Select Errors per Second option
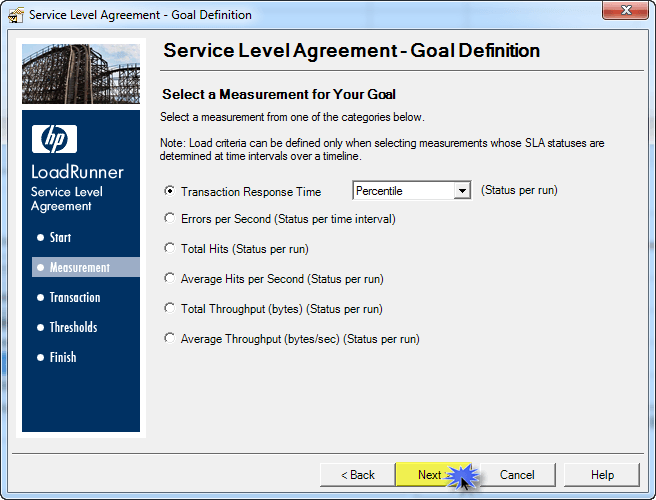 coord(169,219)
